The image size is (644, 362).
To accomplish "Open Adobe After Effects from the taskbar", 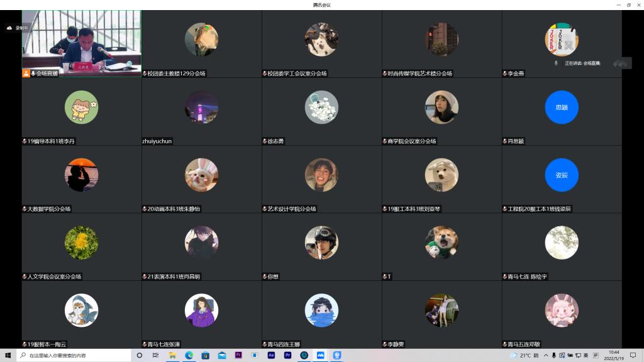I will click(271, 355).
